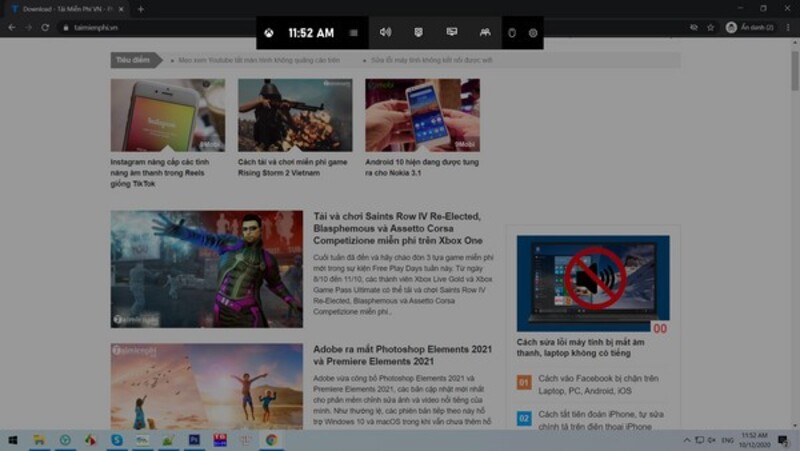Reload the taimienphi.vn page

coord(45,28)
